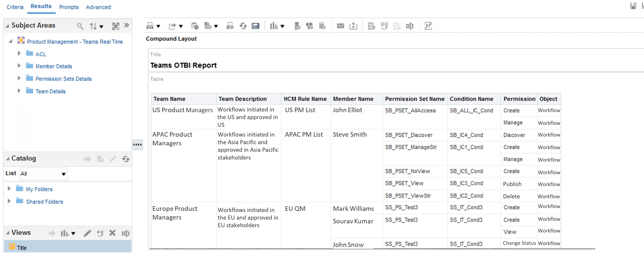Open the Catalog List dropdown
This screenshot has width=644, height=253.
click(64, 174)
